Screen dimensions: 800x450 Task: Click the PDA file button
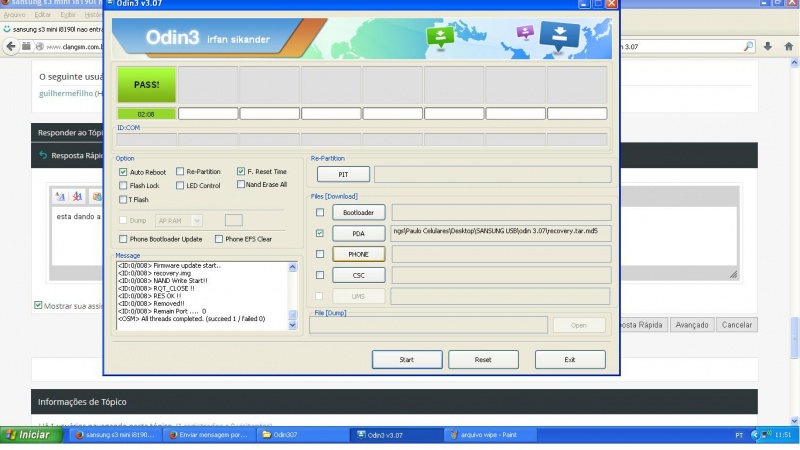359,233
